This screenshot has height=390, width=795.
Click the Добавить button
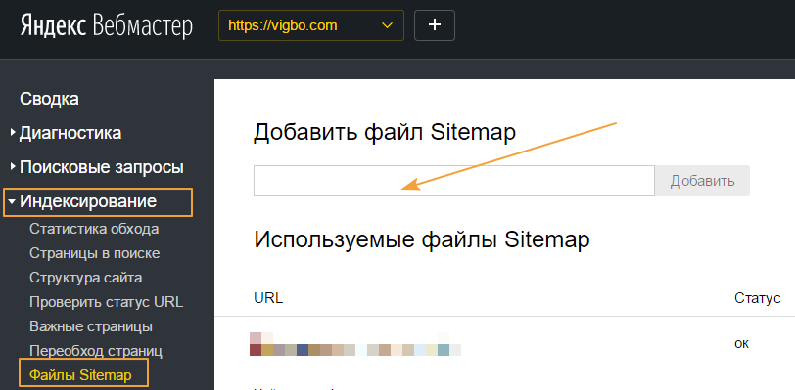point(702,181)
